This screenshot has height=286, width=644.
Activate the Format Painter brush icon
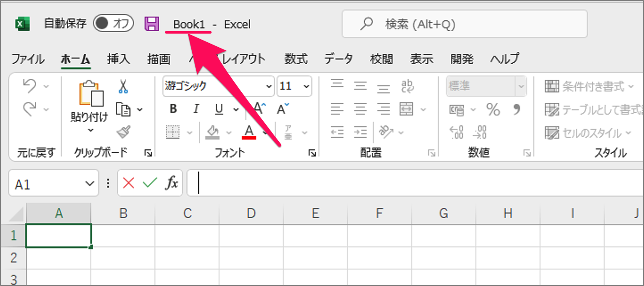(123, 131)
